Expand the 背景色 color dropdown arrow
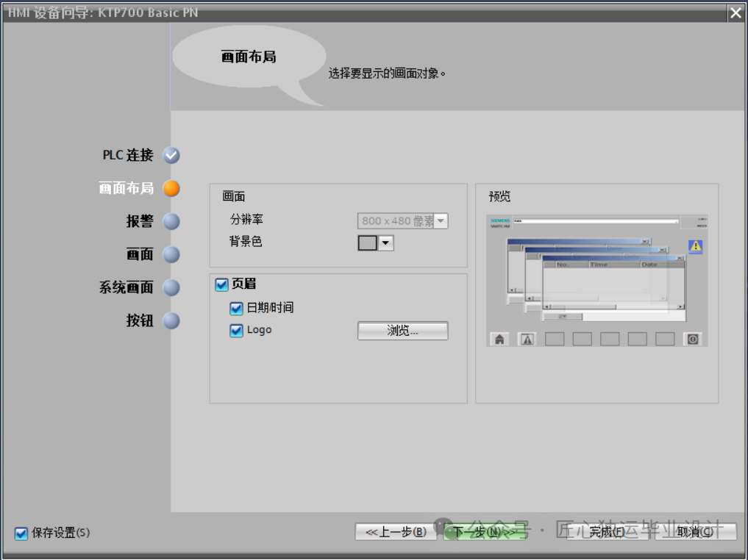The width and height of the screenshot is (748, 560). [385, 243]
